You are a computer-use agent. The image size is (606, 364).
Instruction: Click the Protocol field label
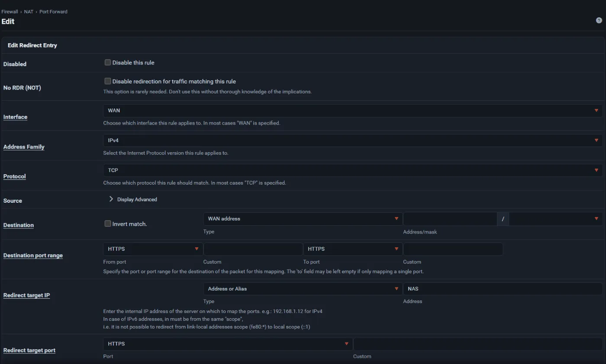[14, 176]
